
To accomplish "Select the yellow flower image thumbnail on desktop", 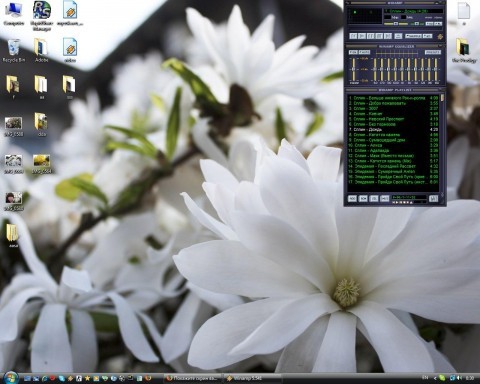I will [42, 163].
